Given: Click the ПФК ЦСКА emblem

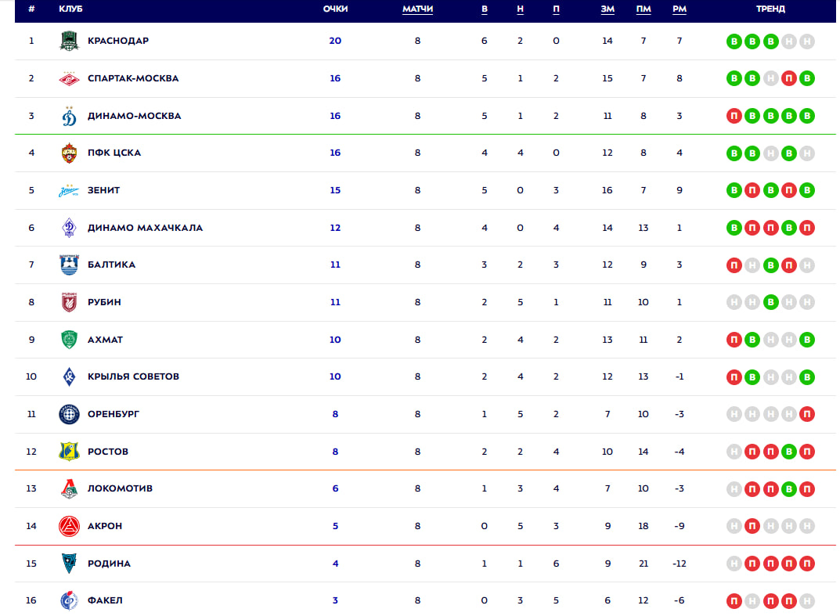Looking at the screenshot, I should coord(69,153).
